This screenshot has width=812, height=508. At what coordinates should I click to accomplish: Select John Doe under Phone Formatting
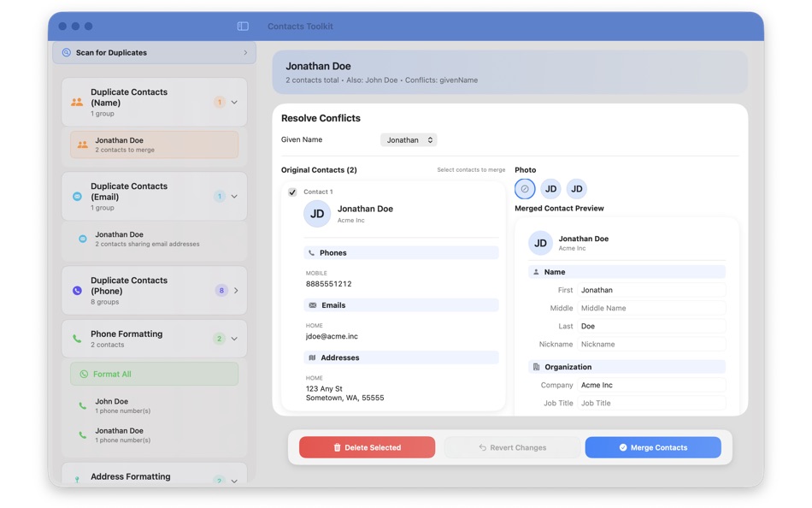pos(154,405)
